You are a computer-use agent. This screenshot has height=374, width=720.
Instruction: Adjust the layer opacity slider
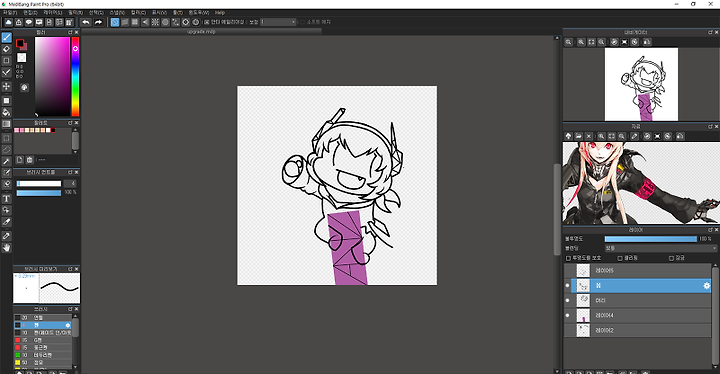(650, 239)
